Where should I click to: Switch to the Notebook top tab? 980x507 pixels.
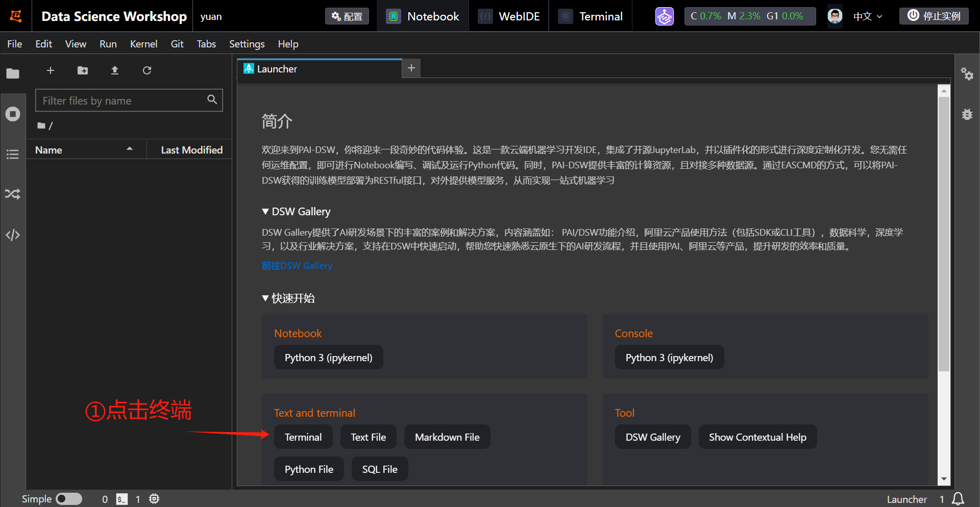coord(423,16)
